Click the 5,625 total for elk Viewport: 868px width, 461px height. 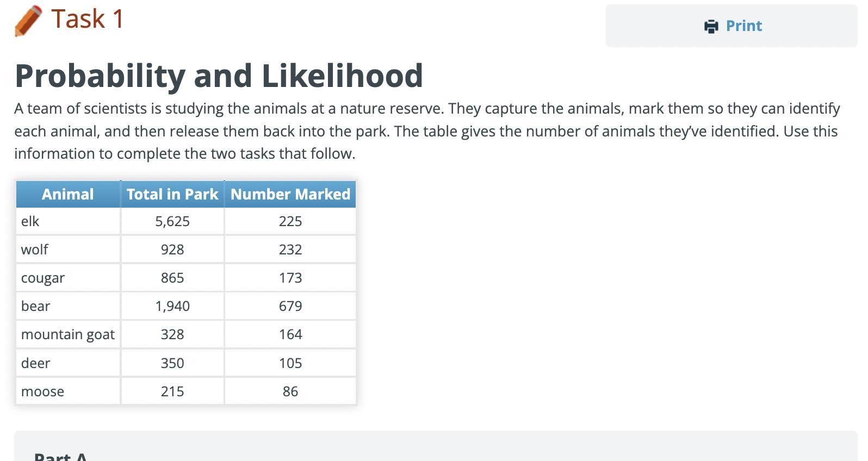click(172, 221)
